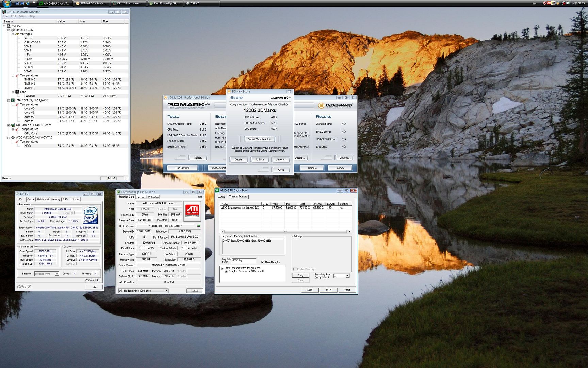This screenshot has width=588, height=368.
Task: Click the Save as button in 3DMark Score
Action: click(281, 159)
